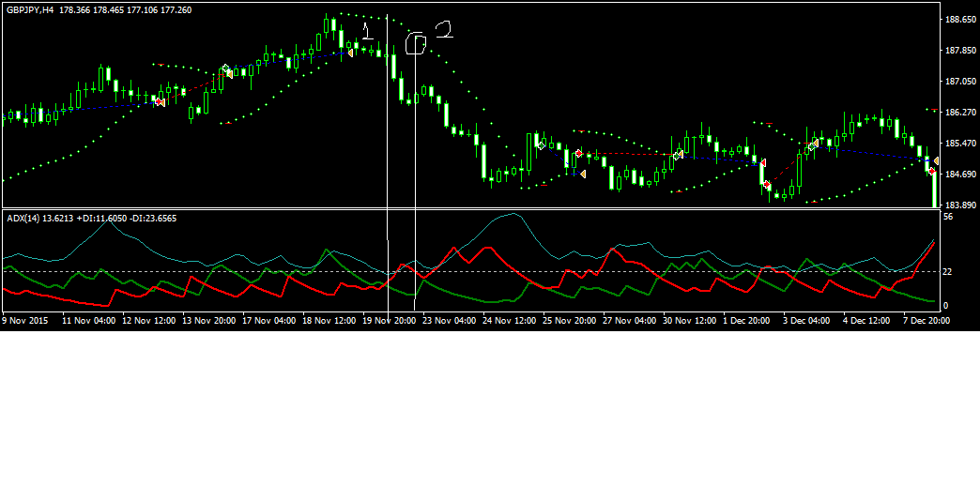The width and height of the screenshot is (980, 486).
Task: Click the ADX(14) indicator label
Action: coord(23,218)
